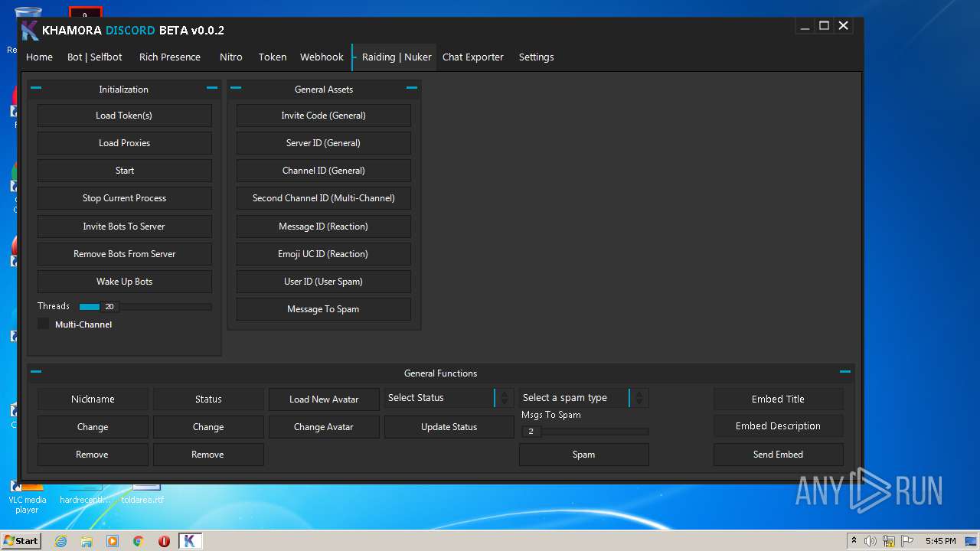Click the Wake Up Bots button
This screenshot has width=980, height=551.
click(x=125, y=282)
